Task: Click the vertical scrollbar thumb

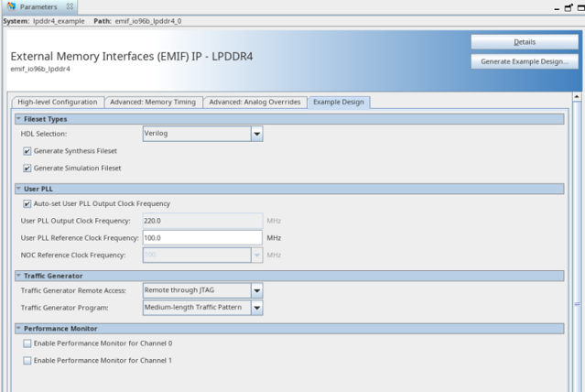Action: (577, 304)
